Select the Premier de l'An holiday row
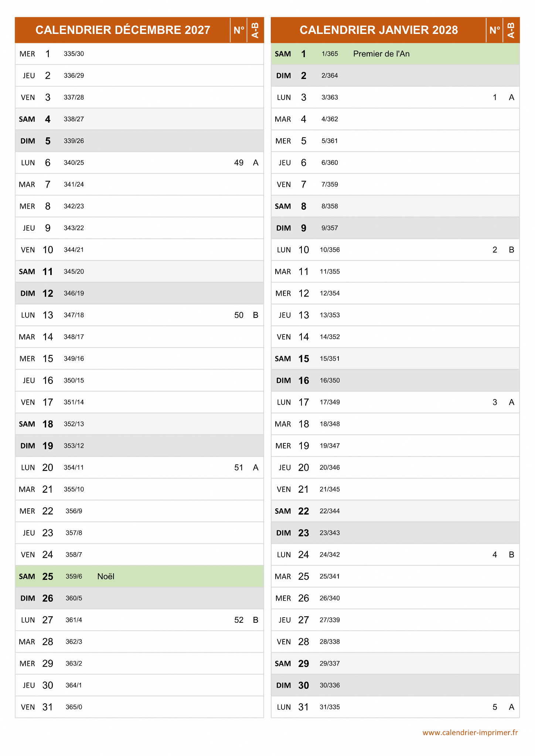Image resolution: width=535 pixels, height=756 pixels. (395, 54)
